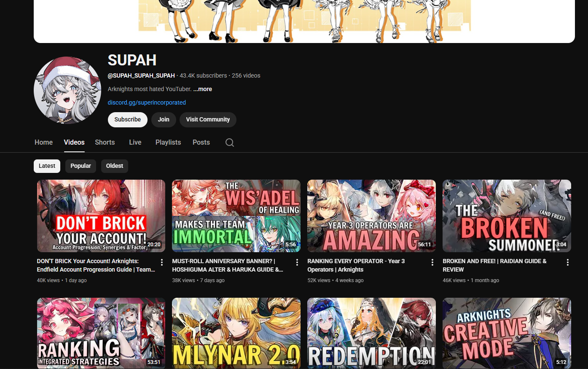Switch to the Posts tab
This screenshot has width=588, height=369.
point(201,143)
